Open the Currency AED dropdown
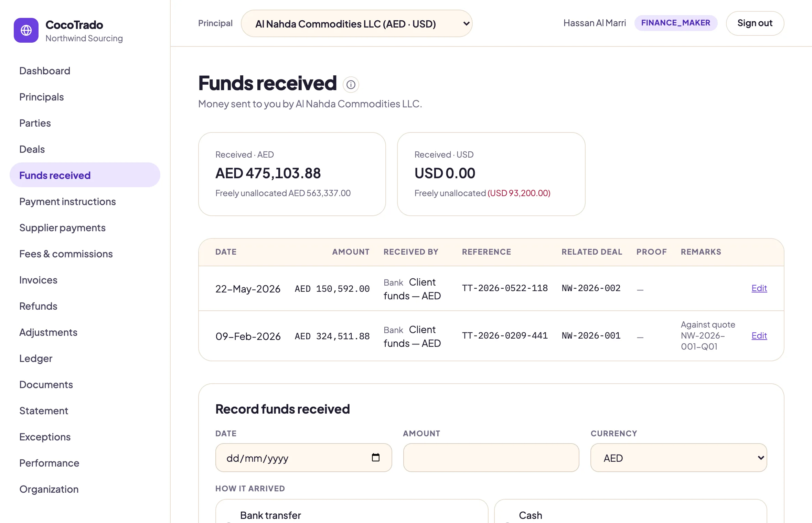812x523 pixels. tap(679, 458)
